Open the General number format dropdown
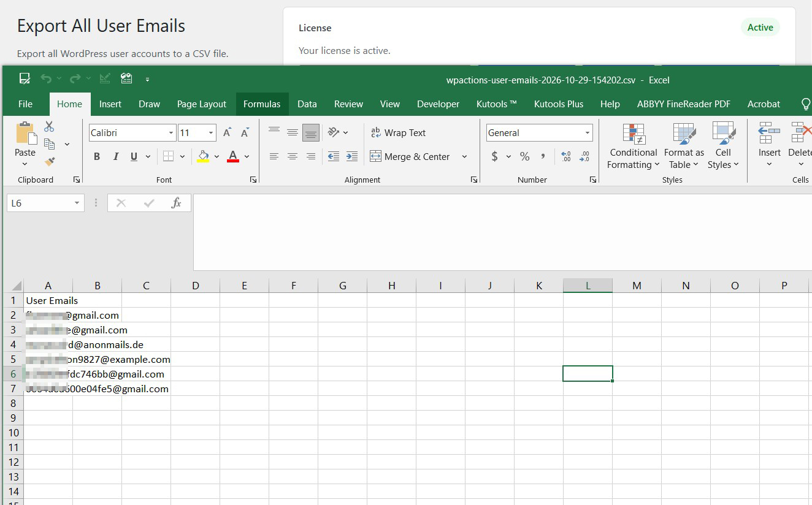This screenshot has width=812, height=505. click(x=587, y=133)
